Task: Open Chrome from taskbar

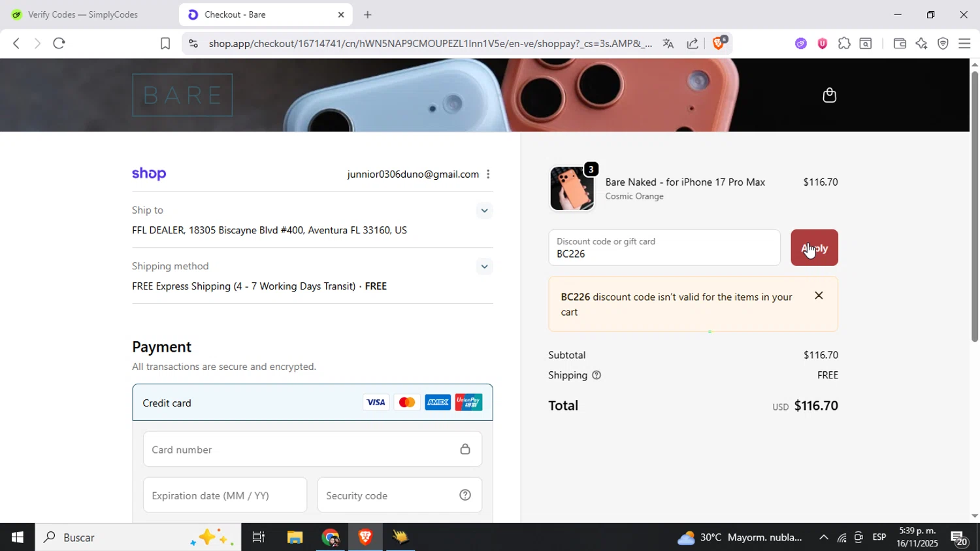Action: click(330, 537)
